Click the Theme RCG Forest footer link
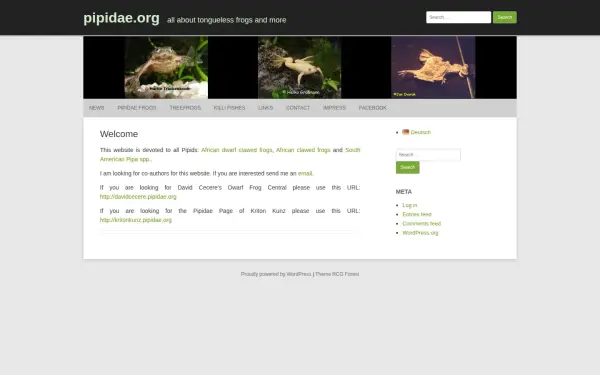The image size is (600, 375). pos(337,274)
